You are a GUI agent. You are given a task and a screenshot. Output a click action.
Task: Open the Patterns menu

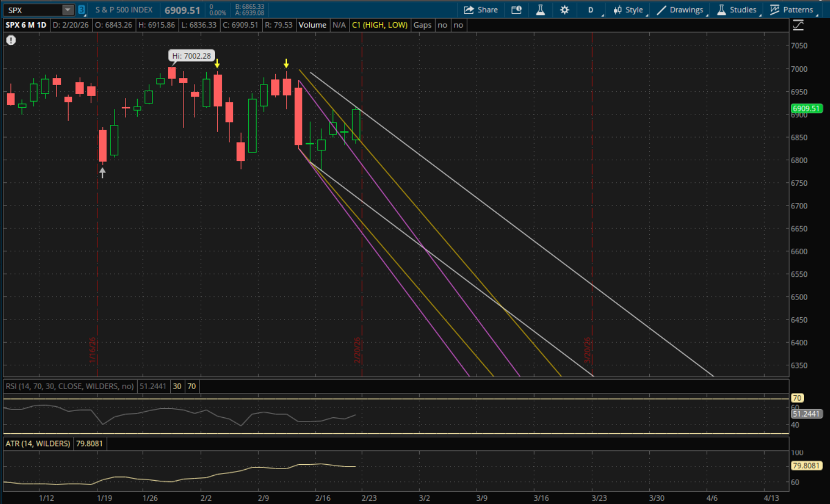[x=792, y=10]
